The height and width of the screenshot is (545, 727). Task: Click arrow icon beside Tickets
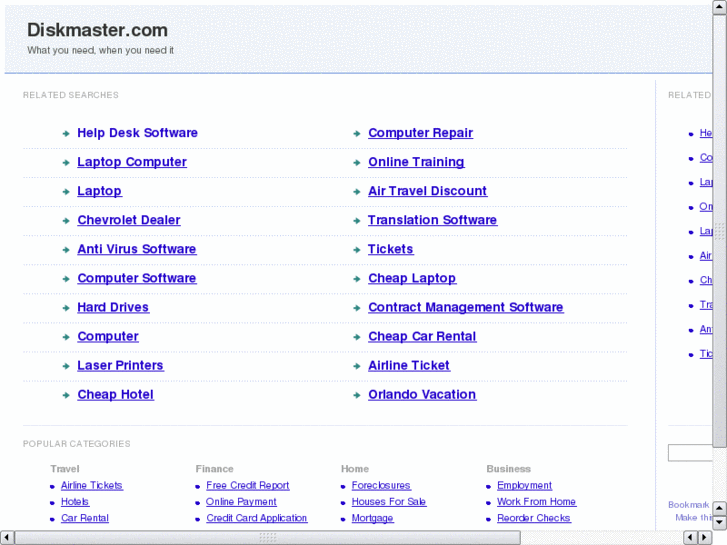click(357, 250)
